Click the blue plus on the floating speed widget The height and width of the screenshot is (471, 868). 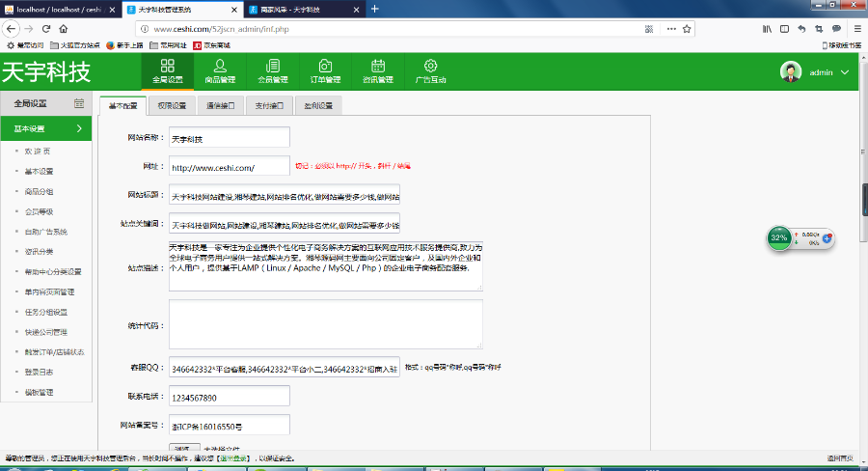point(827,238)
